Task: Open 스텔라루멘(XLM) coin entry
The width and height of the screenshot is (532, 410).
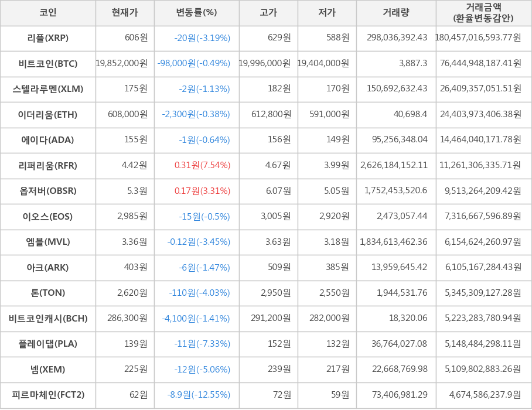Action: pos(48,89)
